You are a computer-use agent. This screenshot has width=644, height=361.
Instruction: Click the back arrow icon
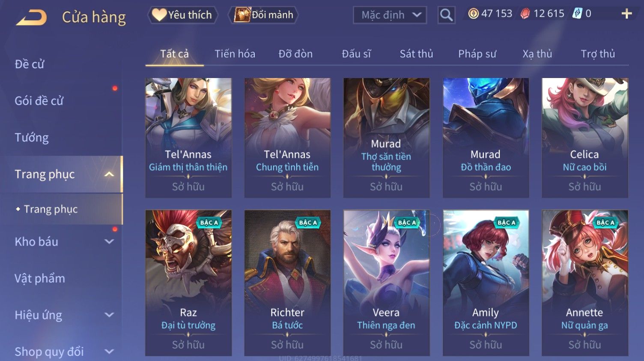[x=31, y=18]
